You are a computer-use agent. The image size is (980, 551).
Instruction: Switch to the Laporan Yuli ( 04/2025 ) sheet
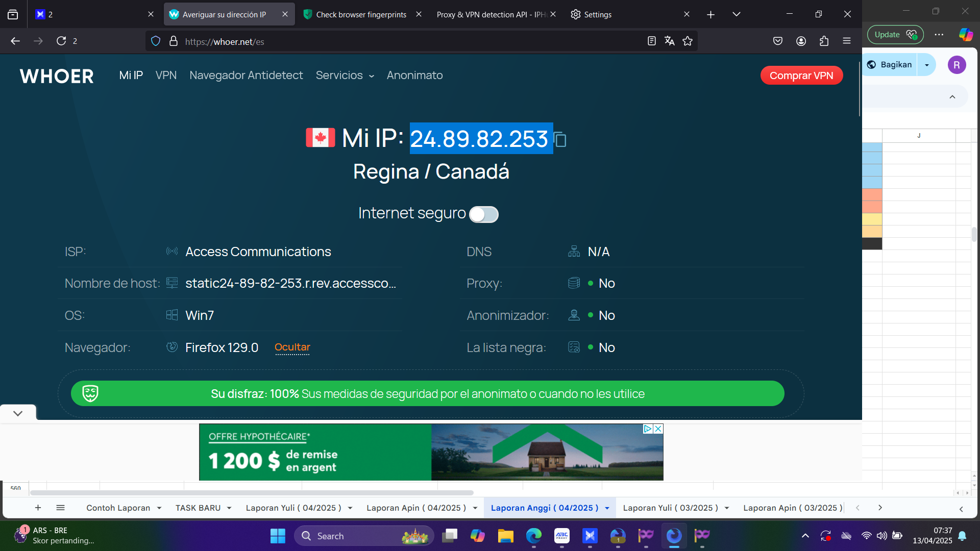pos(293,508)
